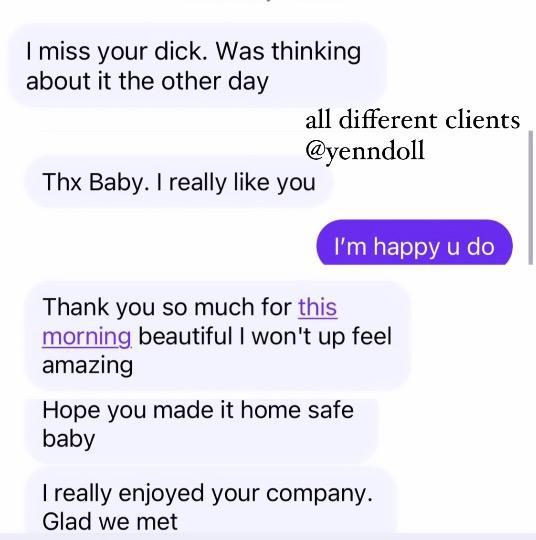Click 'Glad we met' line in last bubble
The image size is (536, 540).
[x=110, y=521]
